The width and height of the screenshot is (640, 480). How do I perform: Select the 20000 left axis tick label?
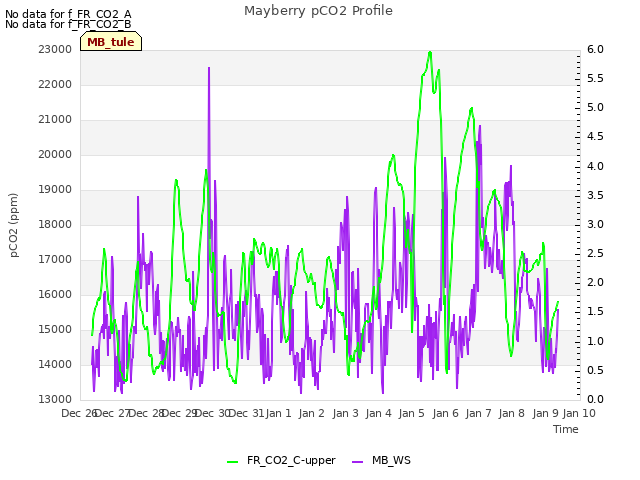click(x=55, y=154)
